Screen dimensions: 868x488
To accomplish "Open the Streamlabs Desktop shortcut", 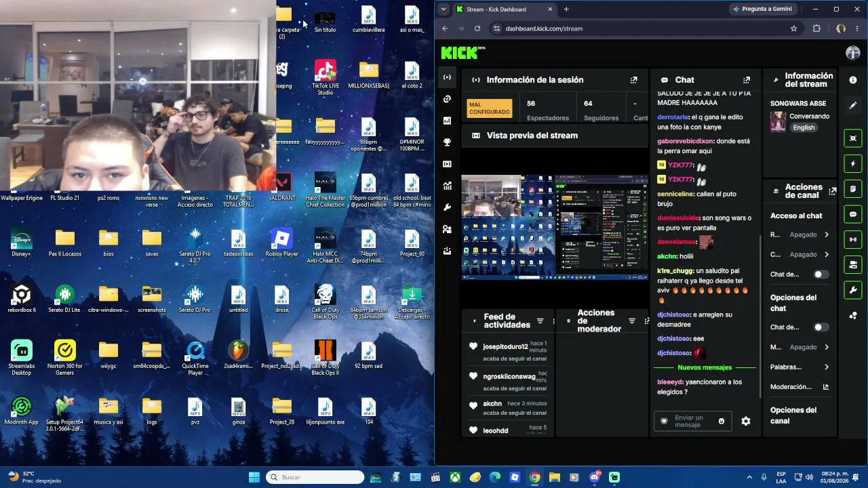I will pyautogui.click(x=22, y=357).
